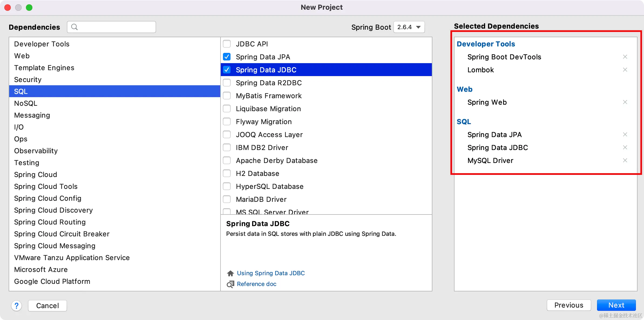
Task: Remove MySQL Driver via X icon
Action: point(625,160)
